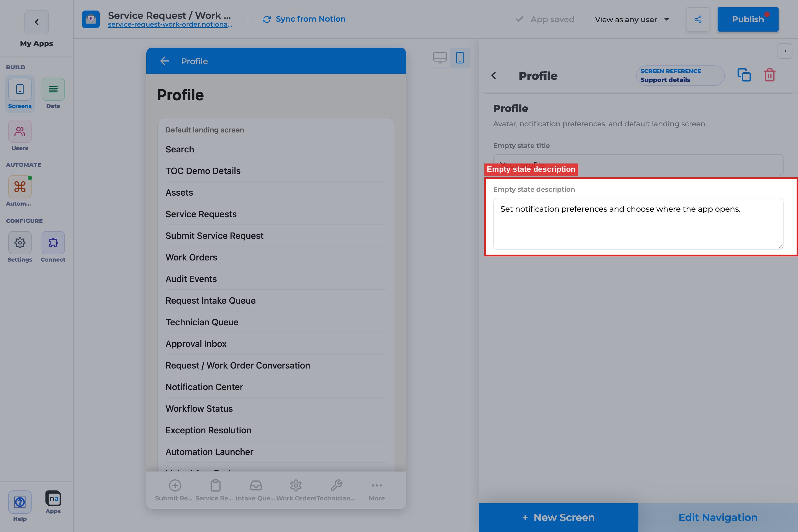798x532 pixels.
Task: Switch preview to desktop view
Action: click(x=440, y=58)
